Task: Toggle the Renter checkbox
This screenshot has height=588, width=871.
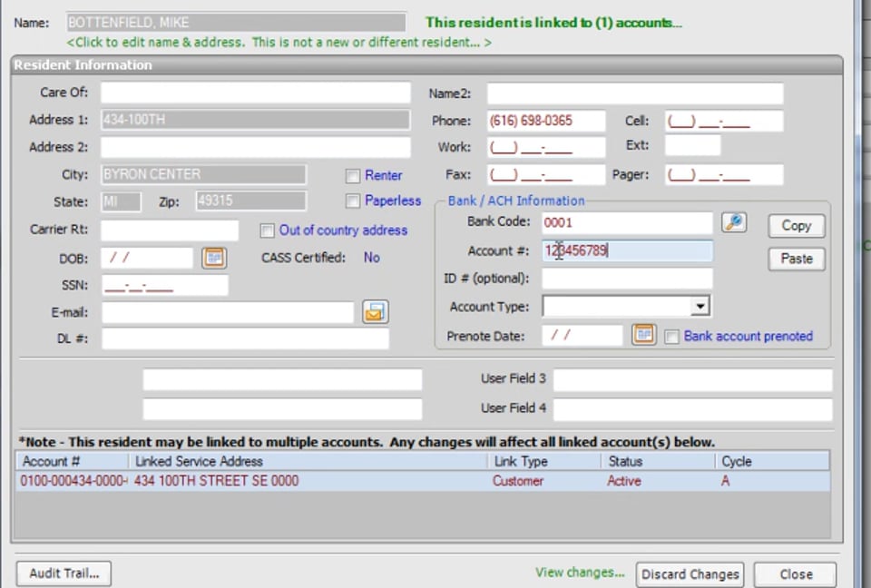Action: point(353,176)
